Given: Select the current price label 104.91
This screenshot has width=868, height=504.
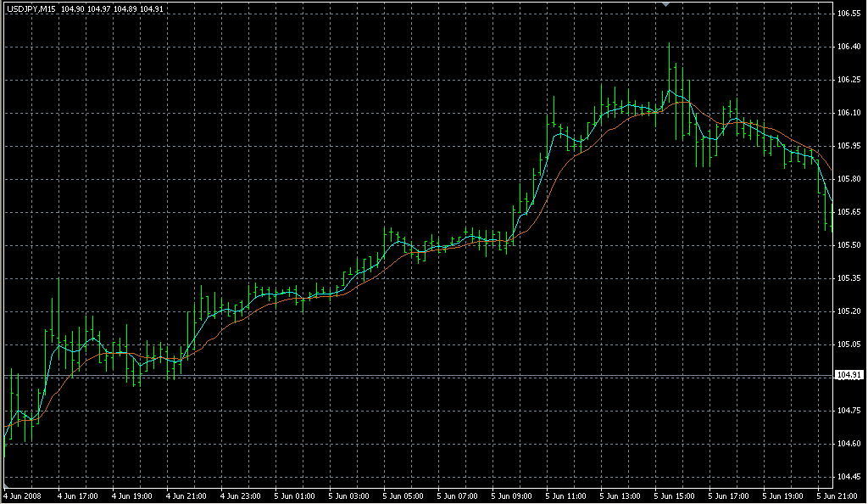Looking at the screenshot, I should (849, 376).
